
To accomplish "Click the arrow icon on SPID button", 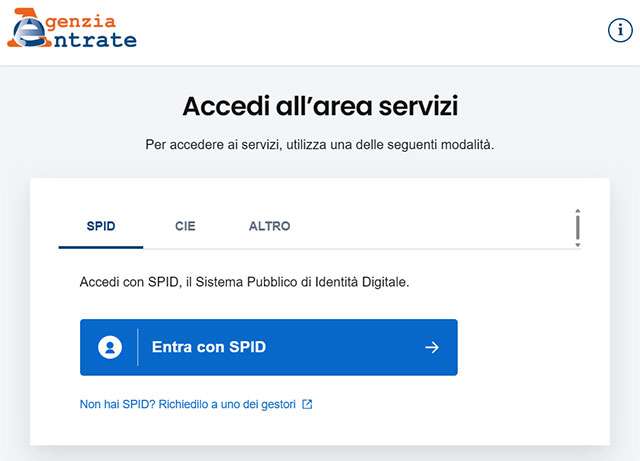I will [x=432, y=347].
